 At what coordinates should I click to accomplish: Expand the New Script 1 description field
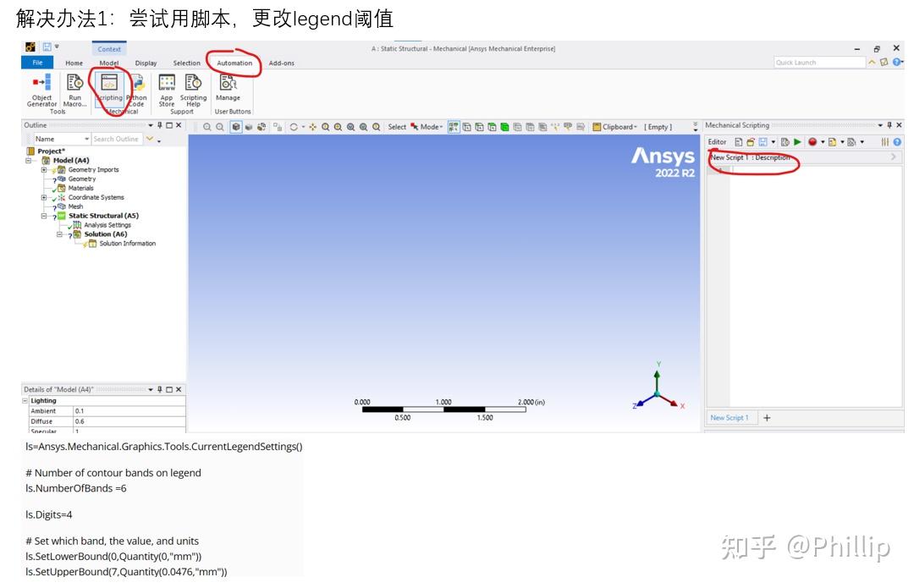(894, 157)
